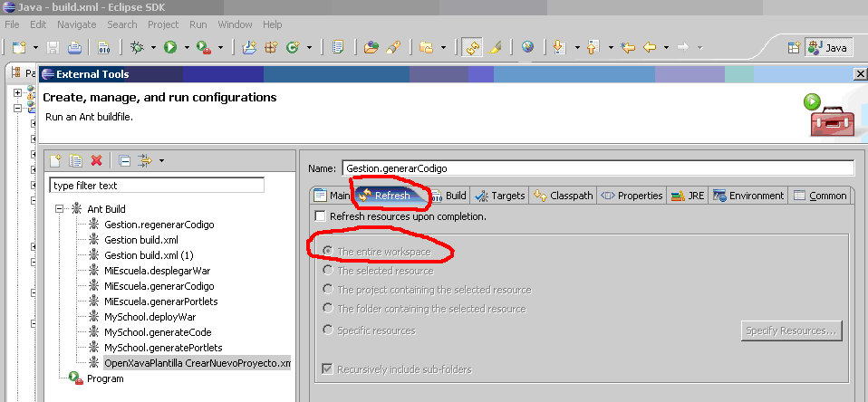Open External Tools toolbar dropdown arrow
Viewport: 868px width, 402px height.
(220, 48)
